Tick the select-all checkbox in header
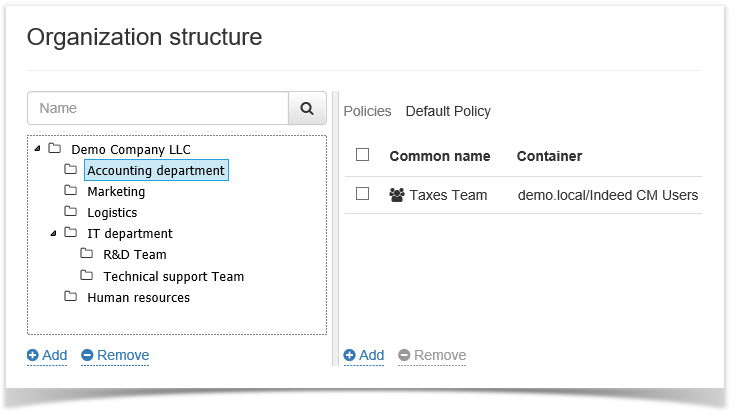 coord(363,155)
